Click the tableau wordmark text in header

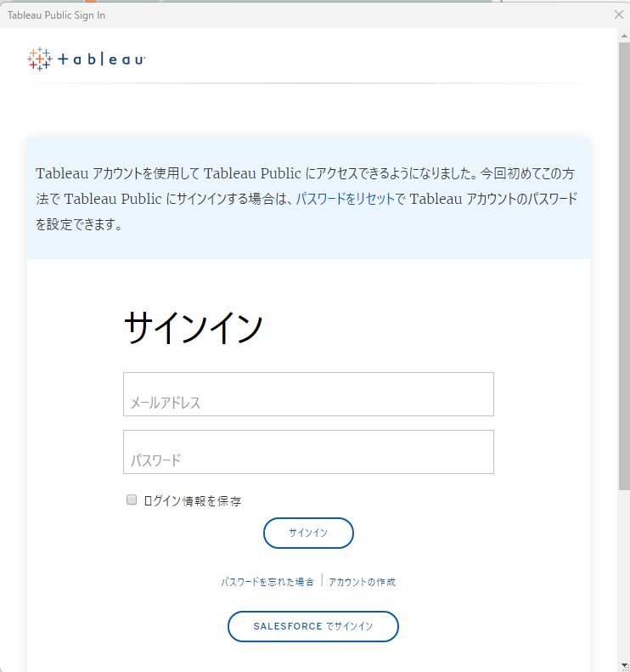coord(103,59)
